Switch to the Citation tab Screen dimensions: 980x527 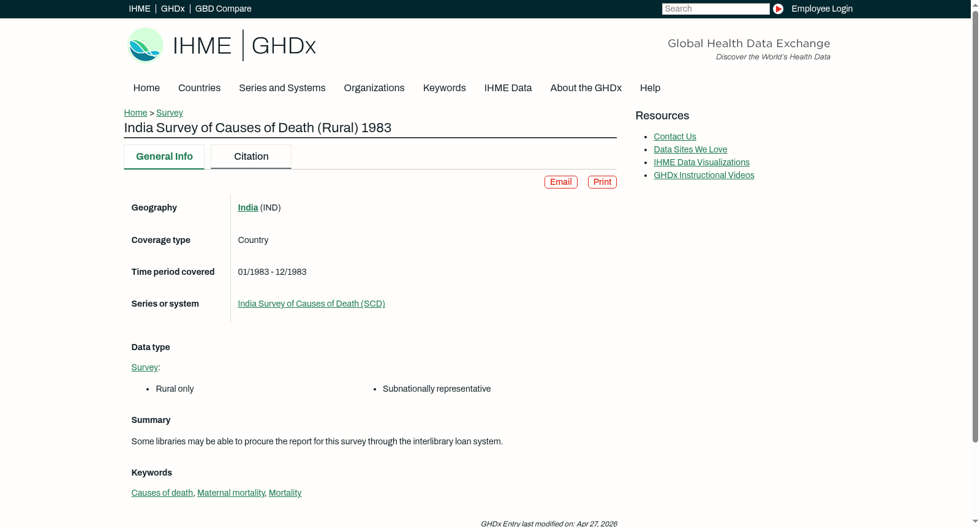tap(251, 157)
